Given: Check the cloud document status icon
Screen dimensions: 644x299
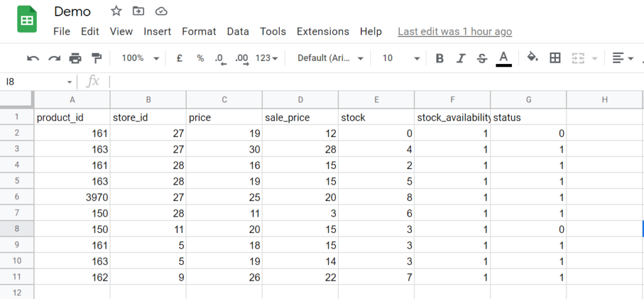Looking at the screenshot, I should point(161,11).
